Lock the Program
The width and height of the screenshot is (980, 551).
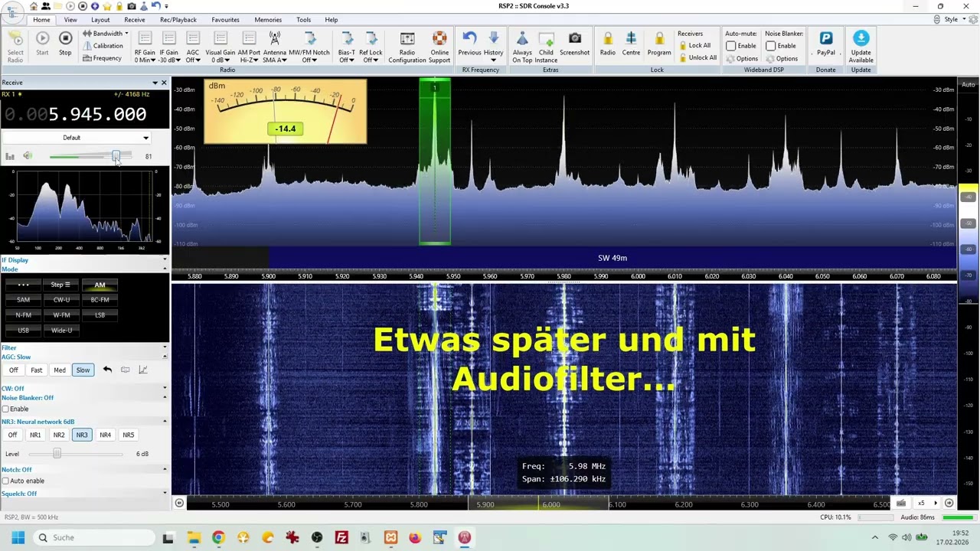(659, 43)
